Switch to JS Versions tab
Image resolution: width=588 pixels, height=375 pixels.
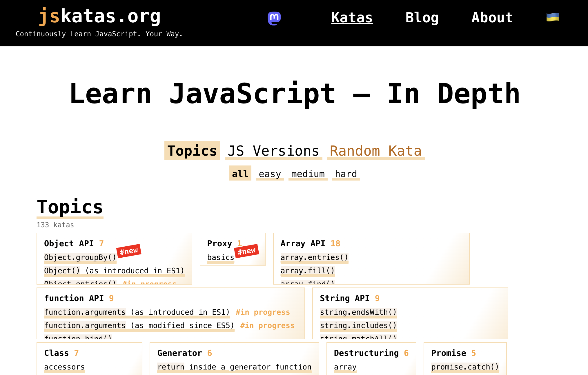point(273,151)
